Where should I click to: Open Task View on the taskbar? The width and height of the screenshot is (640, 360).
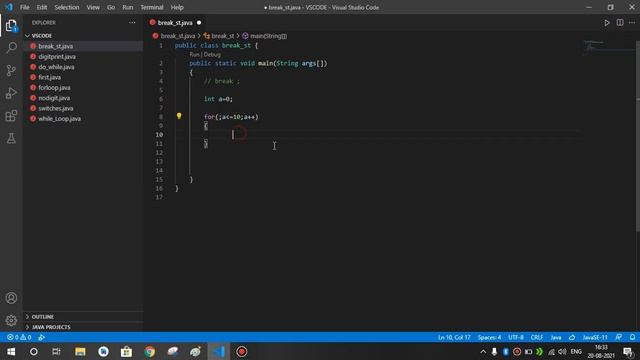pos(56,351)
